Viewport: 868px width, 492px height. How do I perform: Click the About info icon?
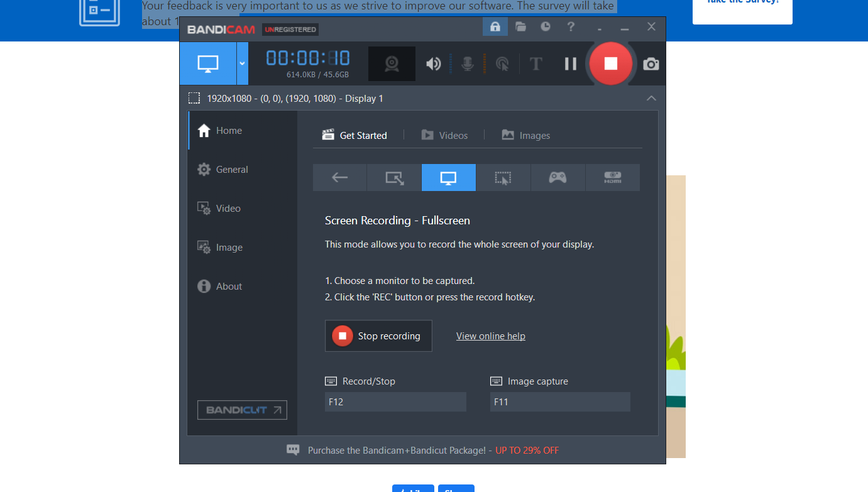click(204, 287)
